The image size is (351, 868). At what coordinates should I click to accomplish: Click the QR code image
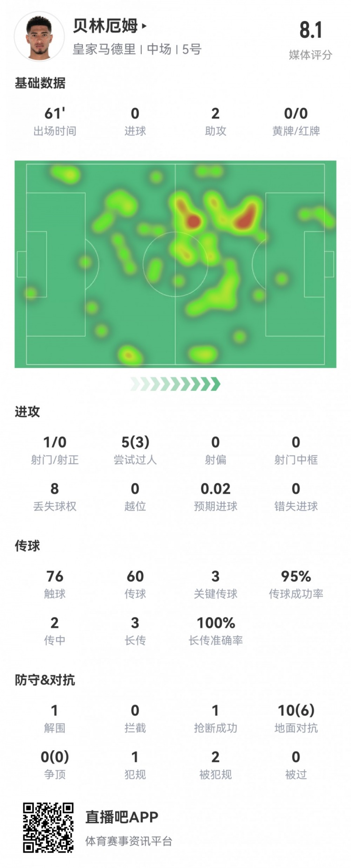48,827
